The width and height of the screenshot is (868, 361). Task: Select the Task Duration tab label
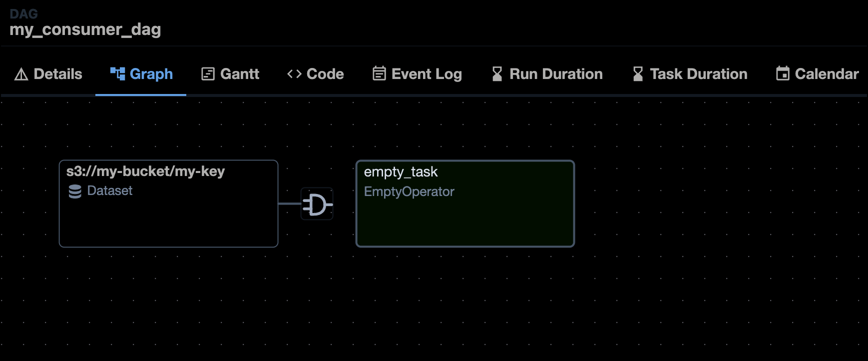[x=699, y=74]
